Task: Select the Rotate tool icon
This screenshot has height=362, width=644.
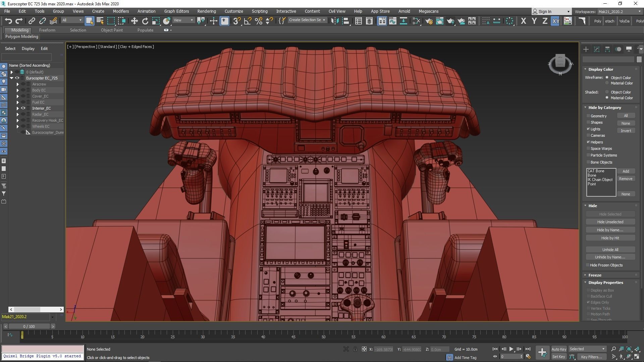Action: point(145,21)
